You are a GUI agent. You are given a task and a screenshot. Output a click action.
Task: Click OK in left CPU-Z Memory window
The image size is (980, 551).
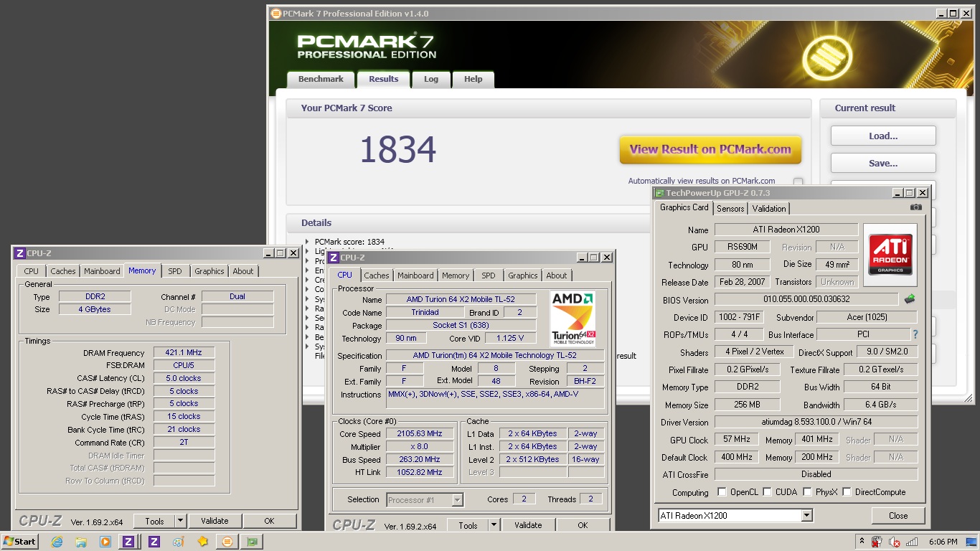[x=269, y=521]
